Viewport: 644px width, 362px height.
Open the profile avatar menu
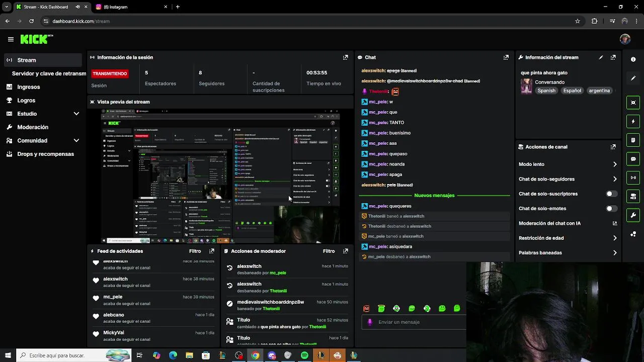coord(625,39)
